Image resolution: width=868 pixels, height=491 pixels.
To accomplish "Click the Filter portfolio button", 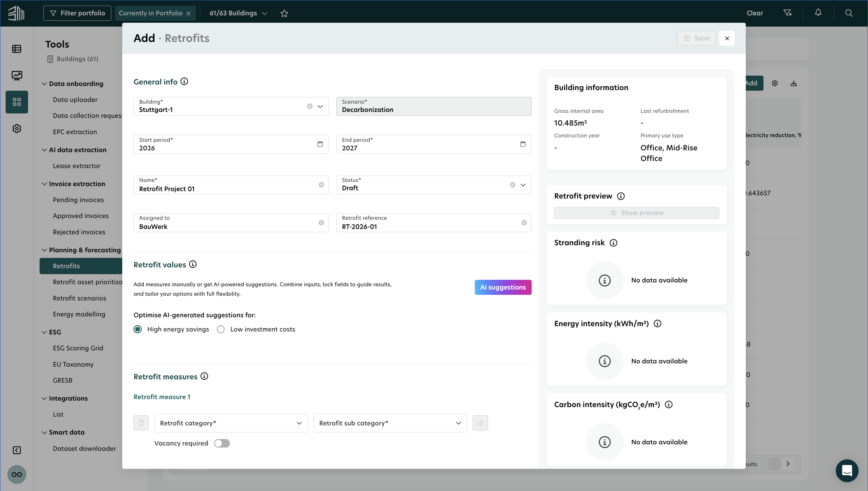I will click(x=77, y=13).
